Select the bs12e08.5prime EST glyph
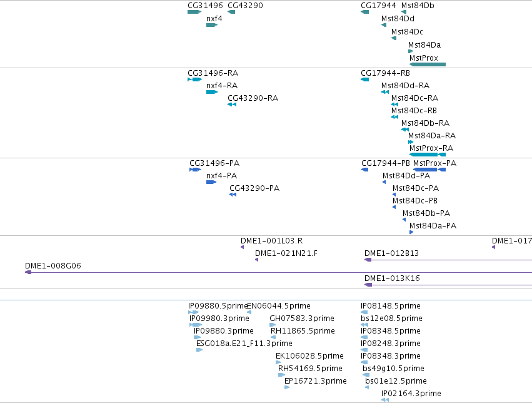 point(364,325)
